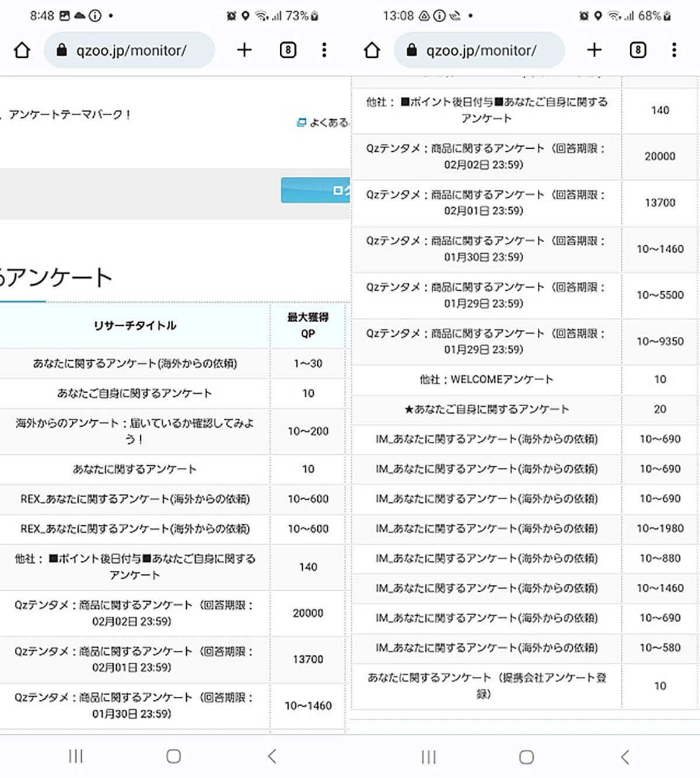
Task: Tap Android home navigation button on right phone
Action: (526, 757)
